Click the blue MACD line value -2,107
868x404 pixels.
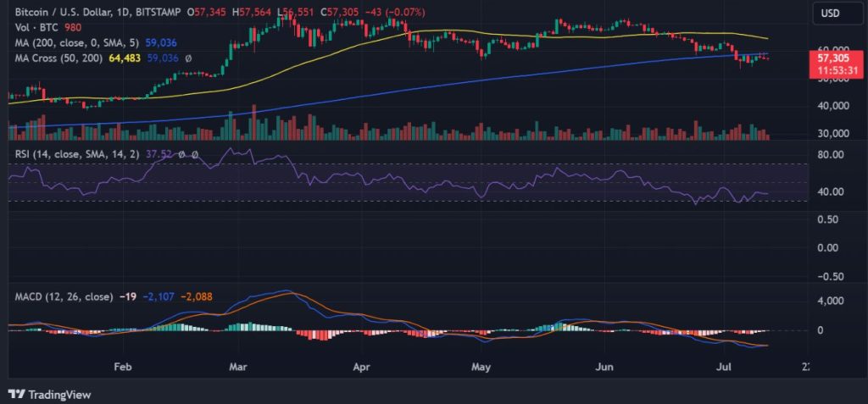click(x=157, y=296)
